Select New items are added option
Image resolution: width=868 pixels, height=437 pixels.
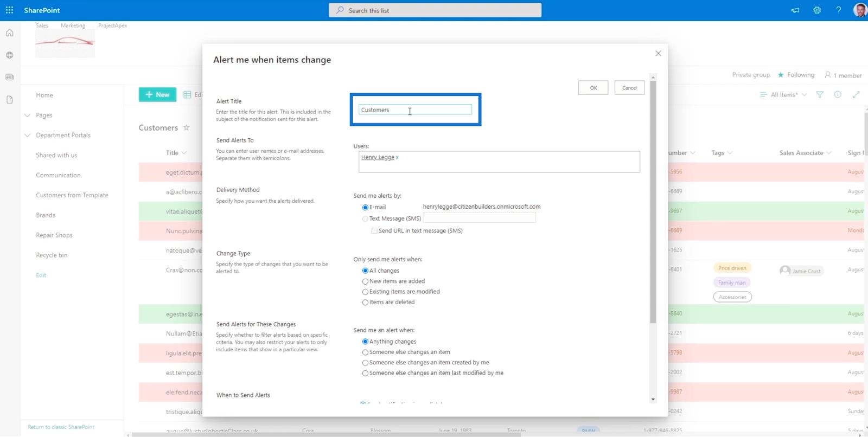coord(365,281)
